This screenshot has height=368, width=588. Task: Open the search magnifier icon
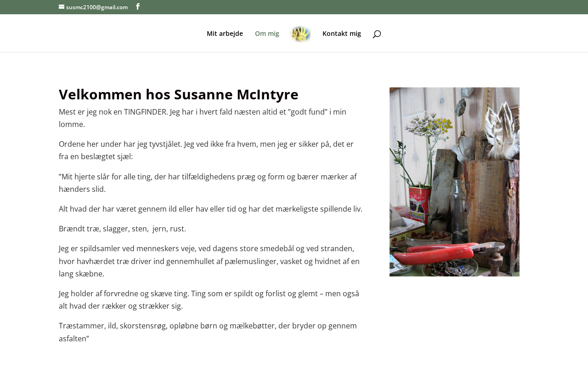tap(377, 34)
